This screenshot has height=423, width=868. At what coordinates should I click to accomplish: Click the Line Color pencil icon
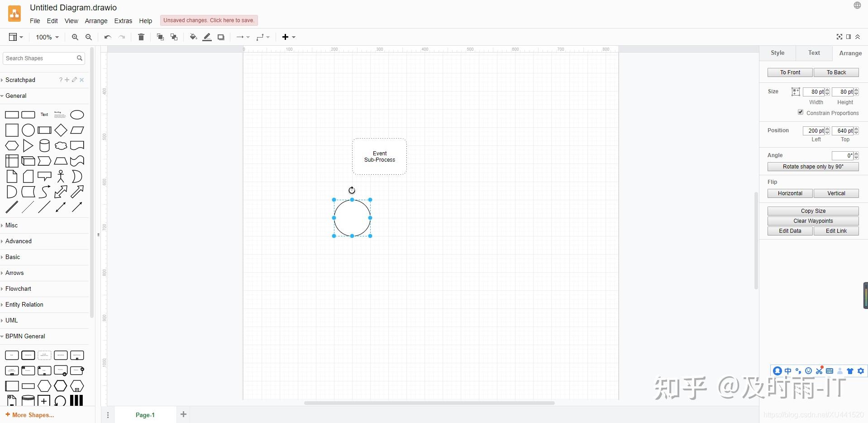pyautogui.click(x=207, y=37)
